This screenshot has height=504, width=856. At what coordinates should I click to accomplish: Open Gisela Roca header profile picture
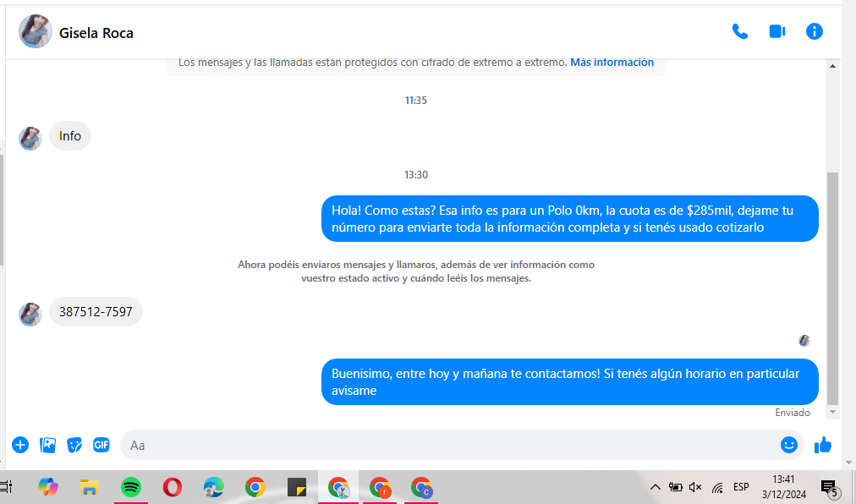point(36,31)
